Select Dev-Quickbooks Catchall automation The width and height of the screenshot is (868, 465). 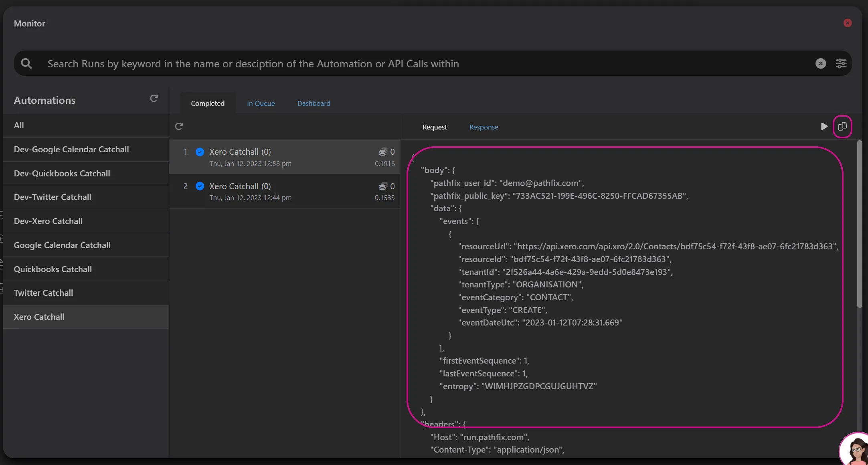point(86,174)
